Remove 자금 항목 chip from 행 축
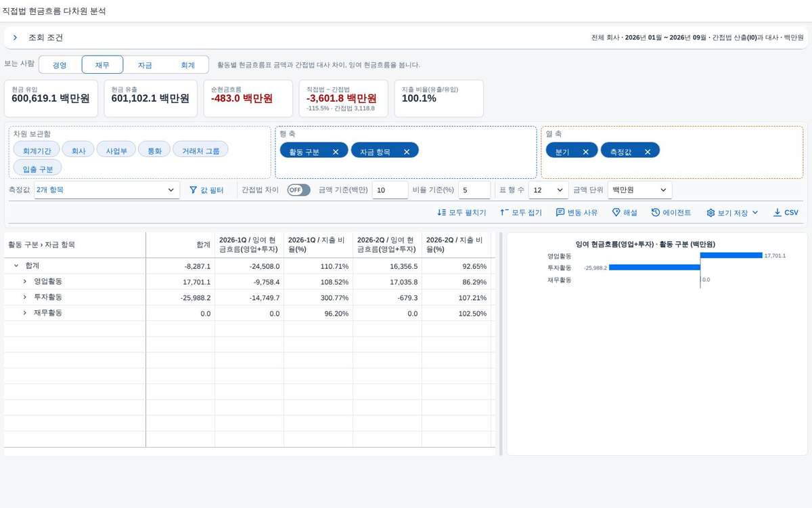Viewport: 812px width, 508px height. 407,152
